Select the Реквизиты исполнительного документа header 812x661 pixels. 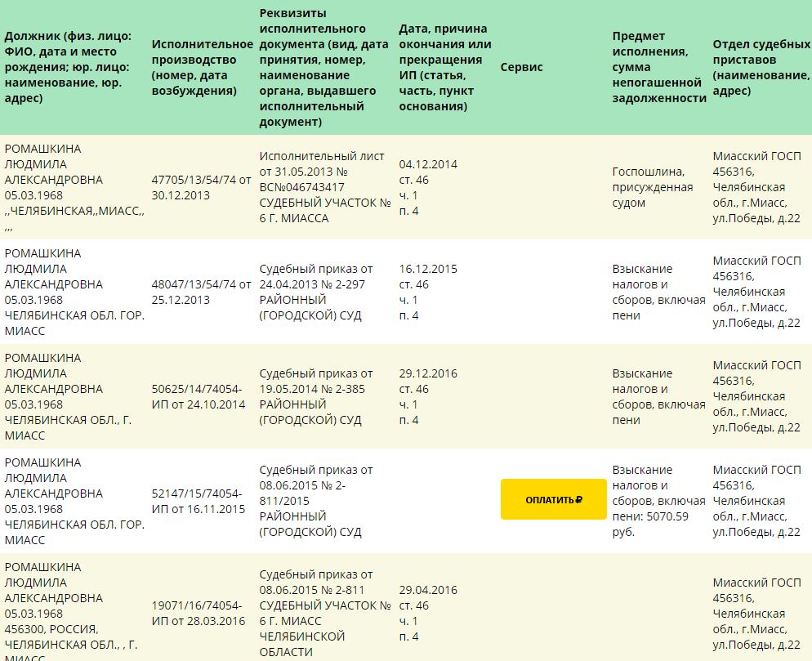pos(323,67)
